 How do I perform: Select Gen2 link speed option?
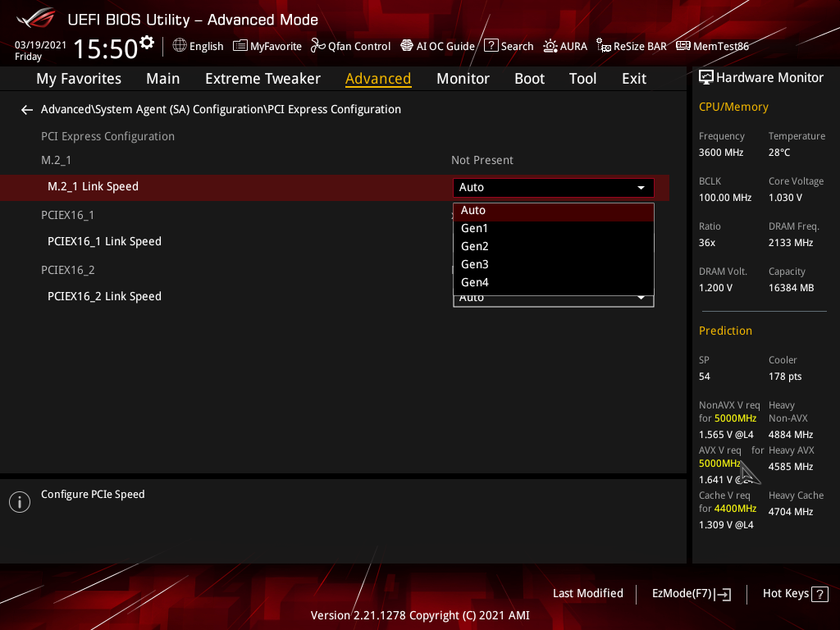(x=554, y=247)
